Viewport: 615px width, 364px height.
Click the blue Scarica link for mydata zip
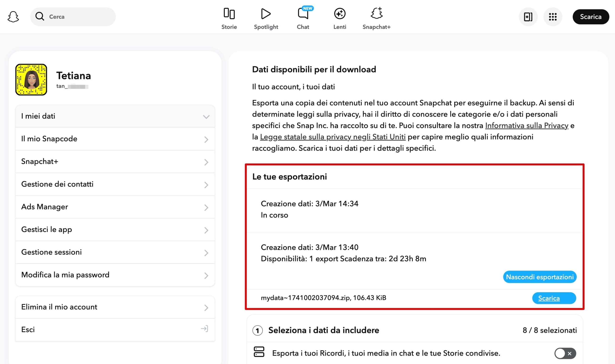tap(554, 298)
